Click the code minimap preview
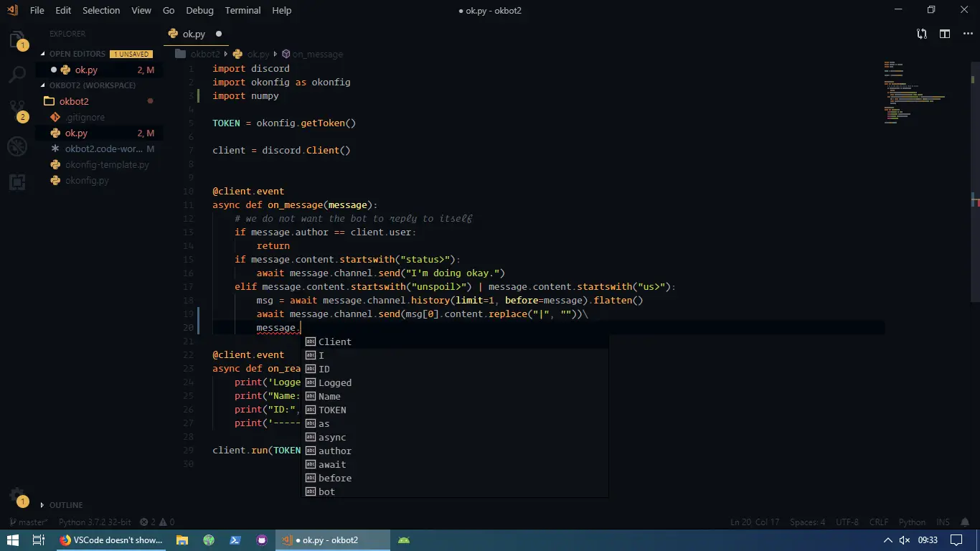Image resolution: width=980 pixels, height=551 pixels. click(x=915, y=93)
